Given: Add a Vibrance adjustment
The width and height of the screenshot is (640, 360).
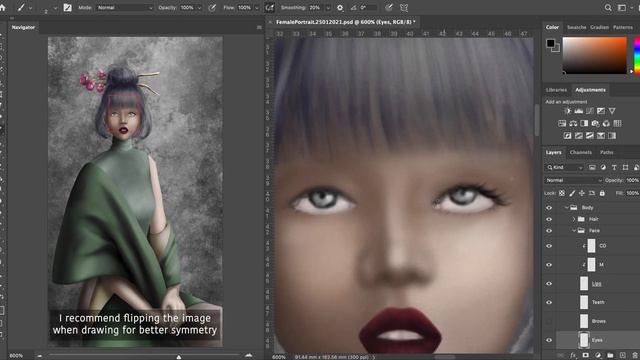Looking at the screenshot, I should coord(612,111).
